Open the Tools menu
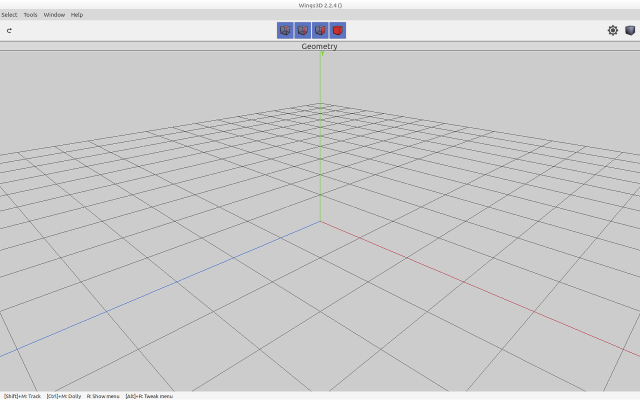This screenshot has width=640, height=400. pos(30,15)
